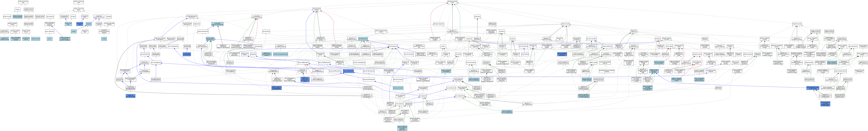
Task: Click the 'intracellular anatomical structure' node
Action: [x=99, y=17]
